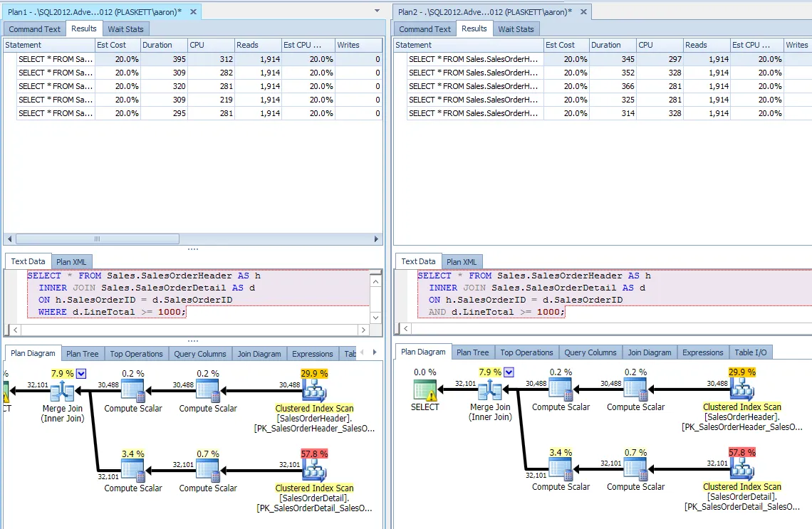Switch to Plan XML tab in Plan2
This screenshot has width=812, height=529.
pyautogui.click(x=462, y=262)
